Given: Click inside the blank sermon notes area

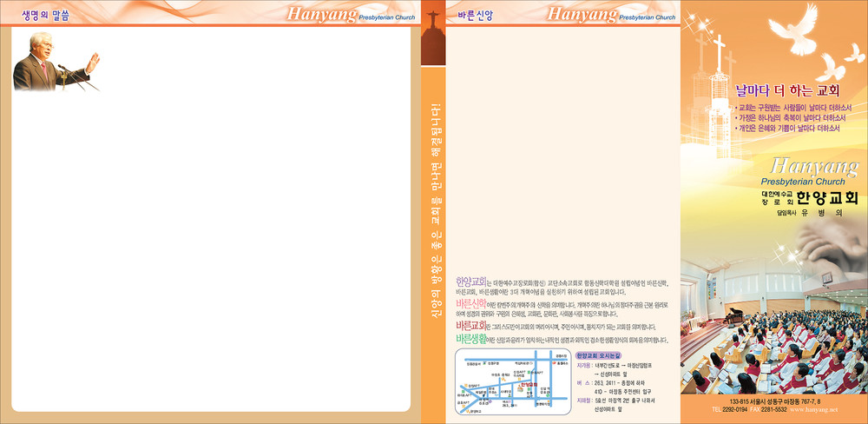Looking at the screenshot, I should (217, 243).
